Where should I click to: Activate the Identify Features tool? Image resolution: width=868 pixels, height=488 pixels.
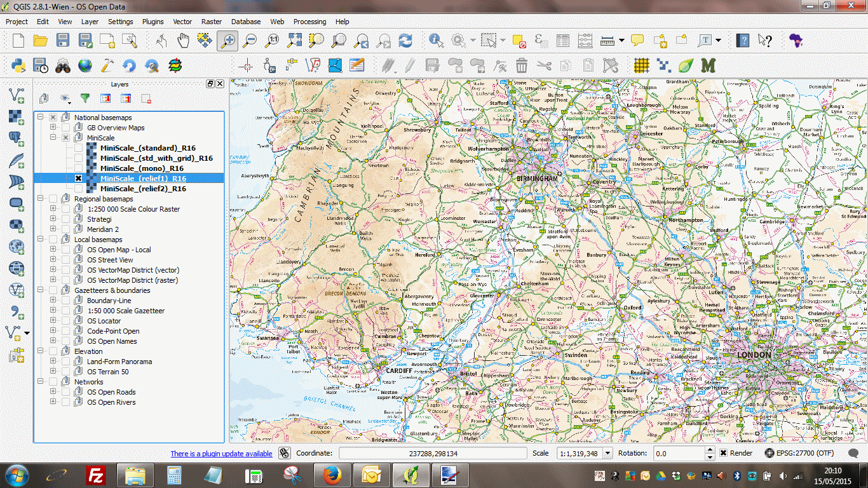click(436, 41)
